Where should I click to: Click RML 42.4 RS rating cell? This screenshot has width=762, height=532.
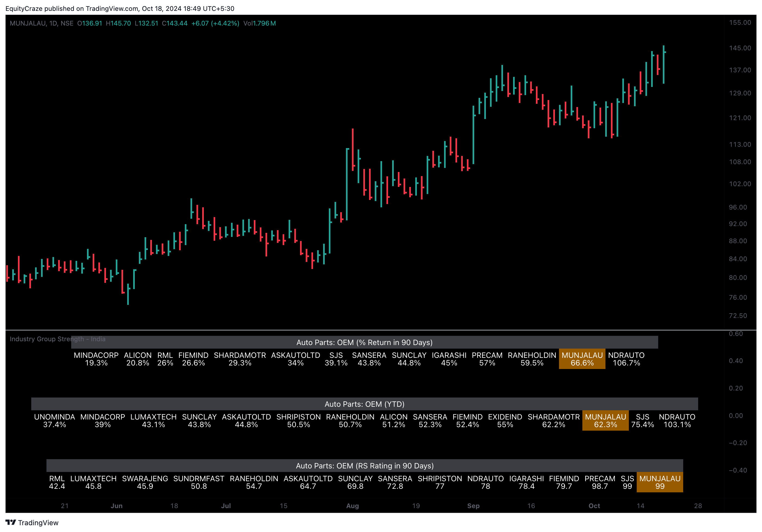coord(57,482)
